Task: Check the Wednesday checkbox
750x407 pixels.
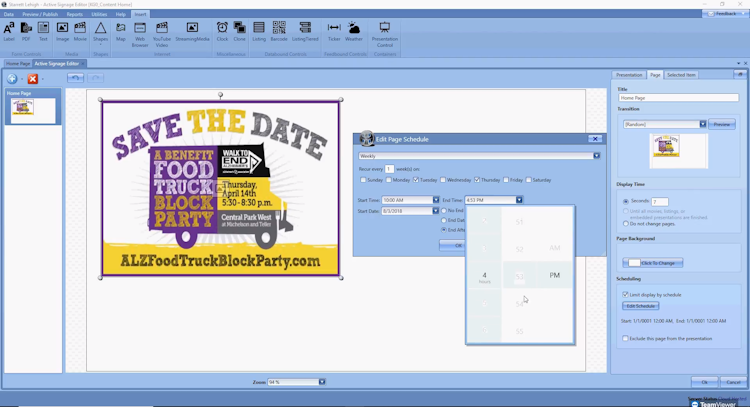Action: point(443,180)
